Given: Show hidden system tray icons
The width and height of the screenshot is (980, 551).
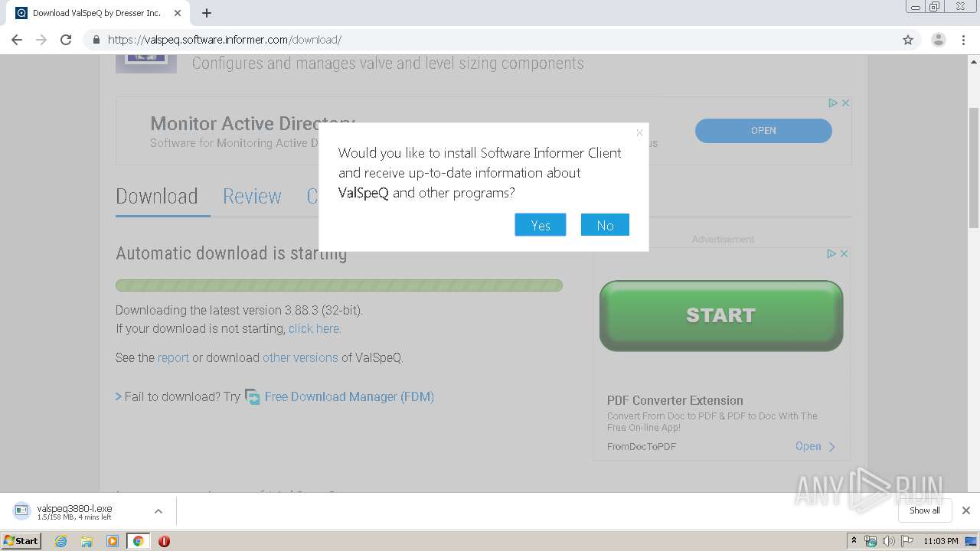Looking at the screenshot, I should [x=854, y=541].
